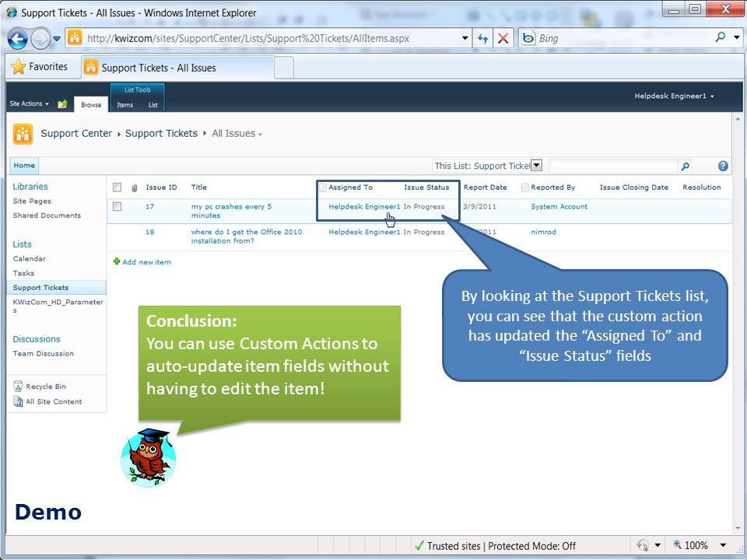
Task: Switch to the Items ribbon tab
Action: coord(124,105)
